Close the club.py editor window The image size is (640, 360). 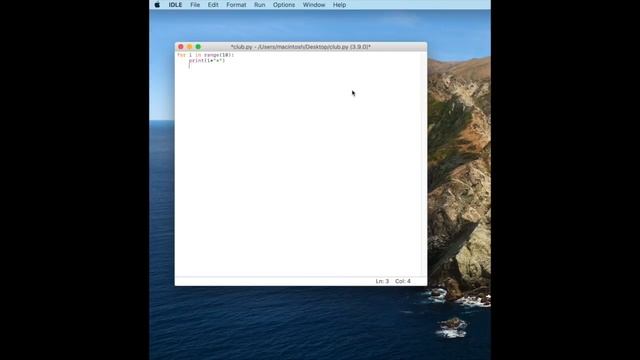(x=181, y=47)
